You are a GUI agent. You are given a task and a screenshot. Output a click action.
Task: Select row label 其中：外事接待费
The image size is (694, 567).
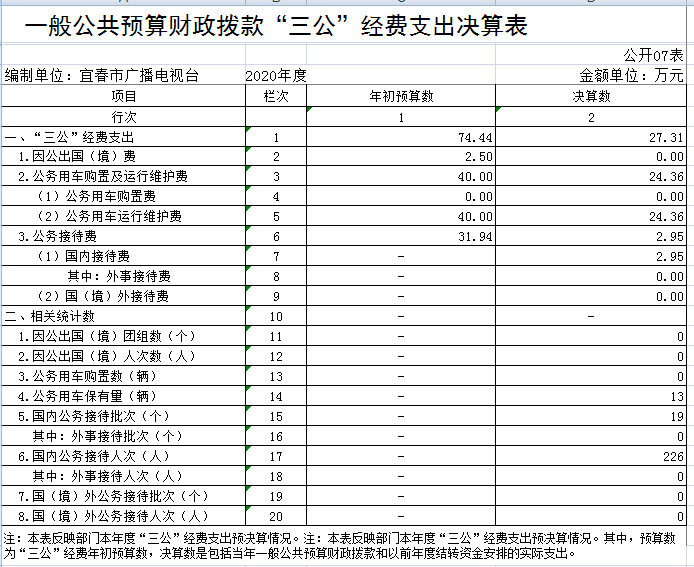point(119,276)
